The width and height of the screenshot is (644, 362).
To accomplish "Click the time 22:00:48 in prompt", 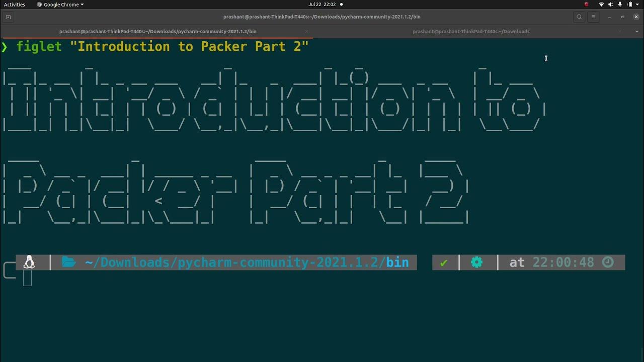I will (563, 262).
